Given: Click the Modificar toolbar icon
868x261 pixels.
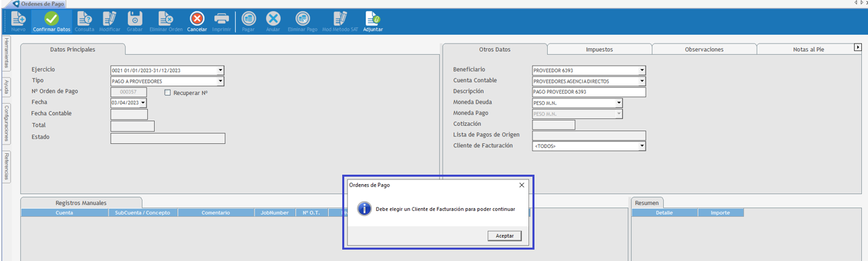Looking at the screenshot, I should (x=110, y=19).
